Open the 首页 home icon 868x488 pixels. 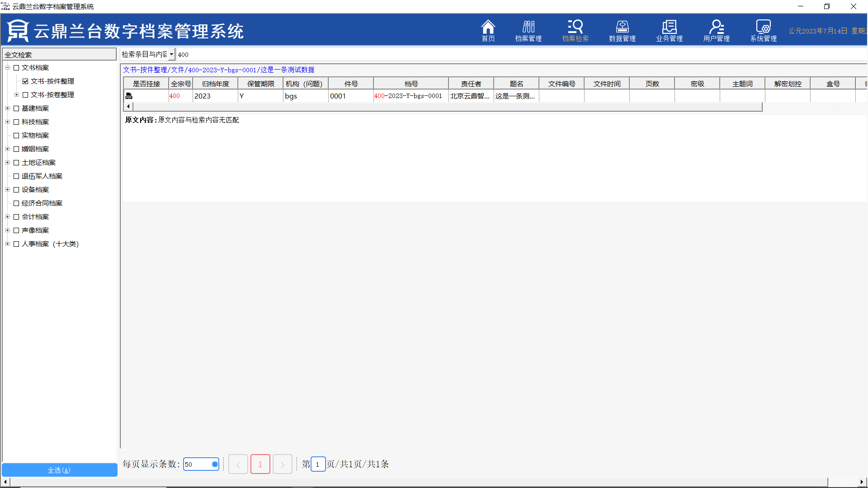tap(488, 31)
